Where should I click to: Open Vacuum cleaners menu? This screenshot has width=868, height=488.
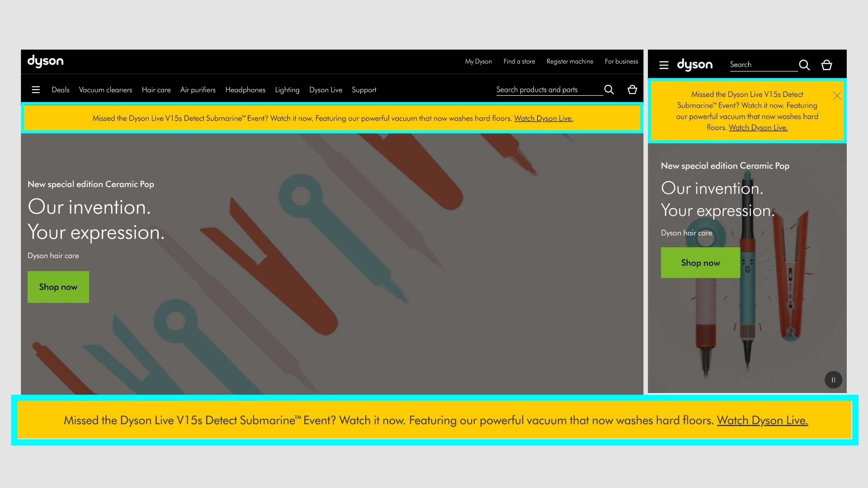pyautogui.click(x=105, y=90)
